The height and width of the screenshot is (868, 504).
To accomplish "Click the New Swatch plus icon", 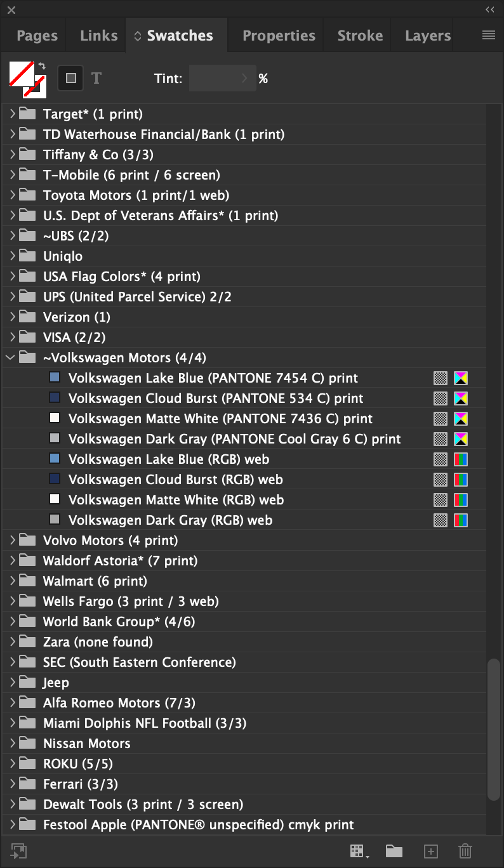I will [431, 851].
